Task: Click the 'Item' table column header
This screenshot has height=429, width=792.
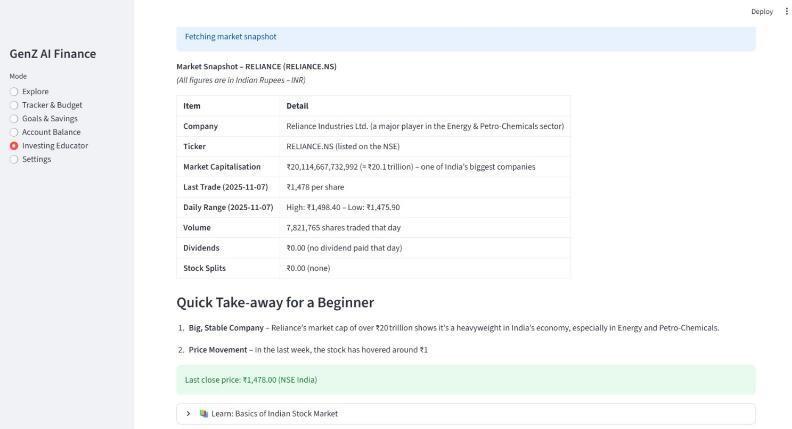Action: pos(191,106)
